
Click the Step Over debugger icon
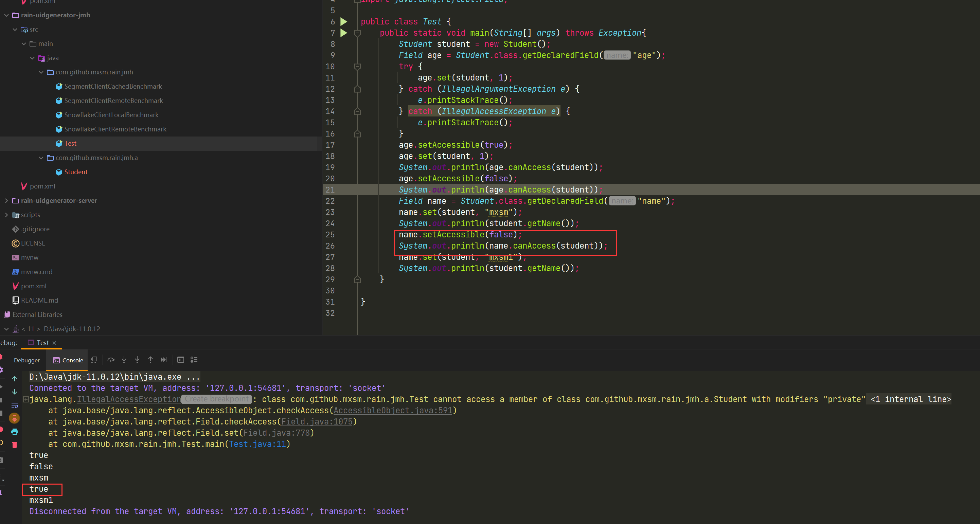[x=111, y=360]
